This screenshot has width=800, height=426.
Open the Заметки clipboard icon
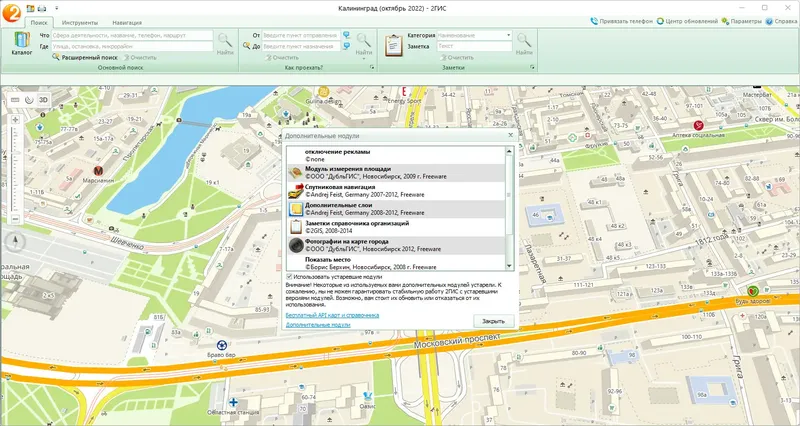393,45
